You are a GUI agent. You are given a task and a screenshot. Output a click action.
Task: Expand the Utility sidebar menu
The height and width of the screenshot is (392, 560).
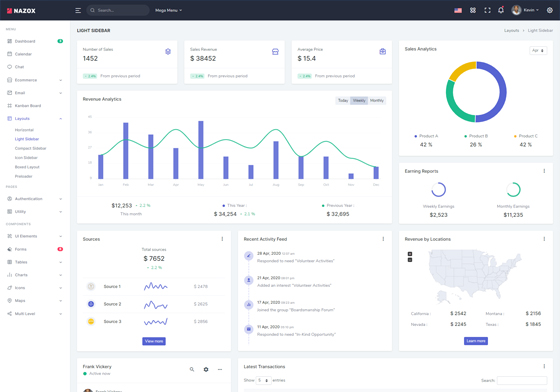click(35, 212)
